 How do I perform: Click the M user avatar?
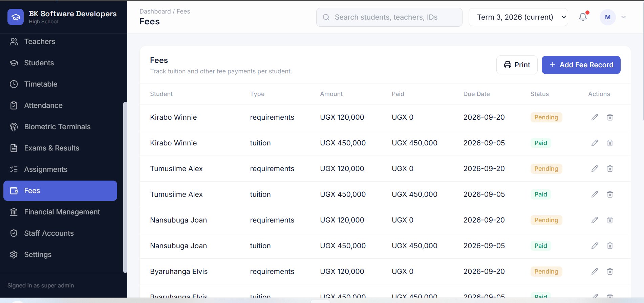pos(608,17)
